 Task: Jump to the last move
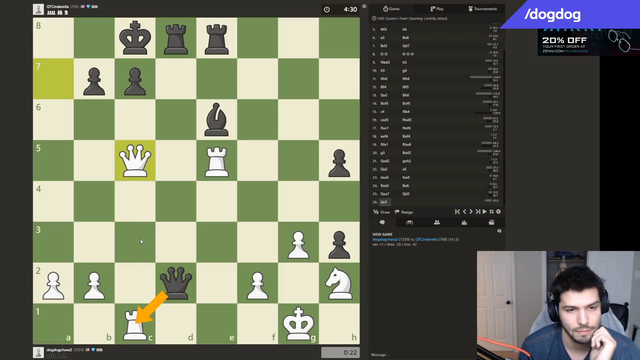click(478, 211)
